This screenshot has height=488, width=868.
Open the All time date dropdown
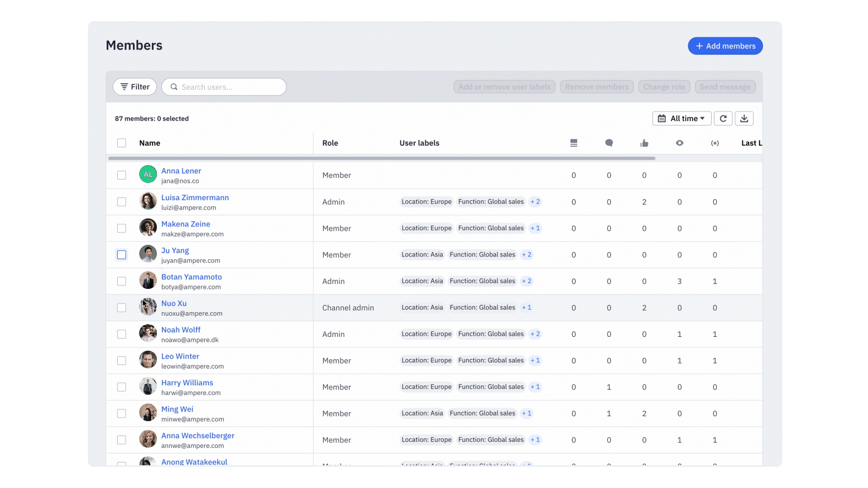pos(682,118)
